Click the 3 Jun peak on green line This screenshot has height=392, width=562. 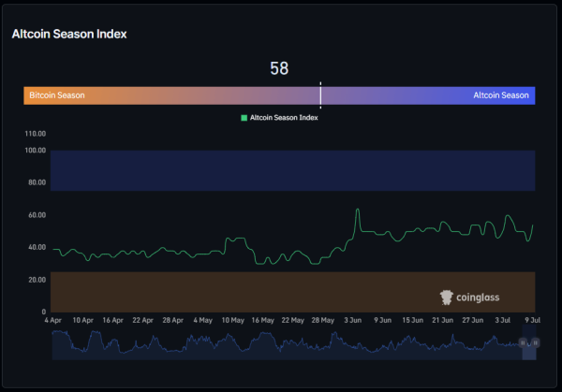pyautogui.click(x=358, y=210)
